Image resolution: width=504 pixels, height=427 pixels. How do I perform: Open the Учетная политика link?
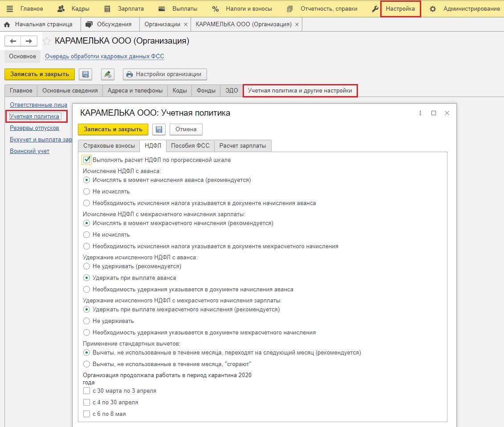point(34,116)
